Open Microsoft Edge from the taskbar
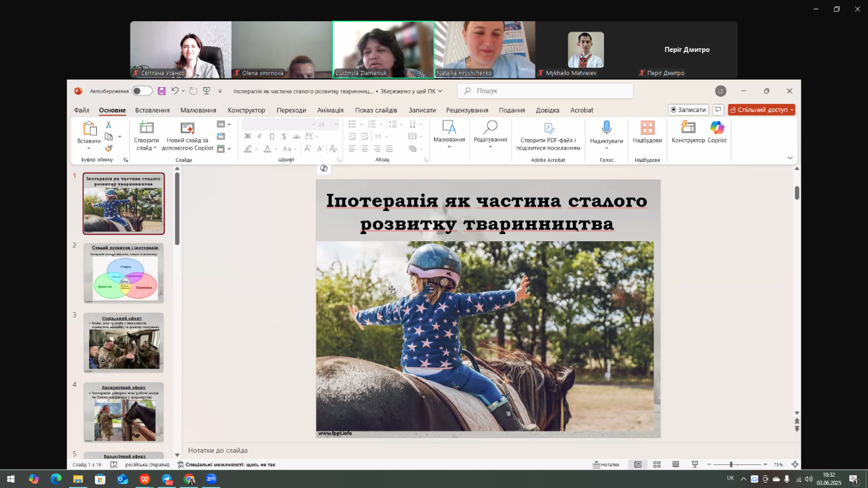868x488 pixels. click(56, 479)
